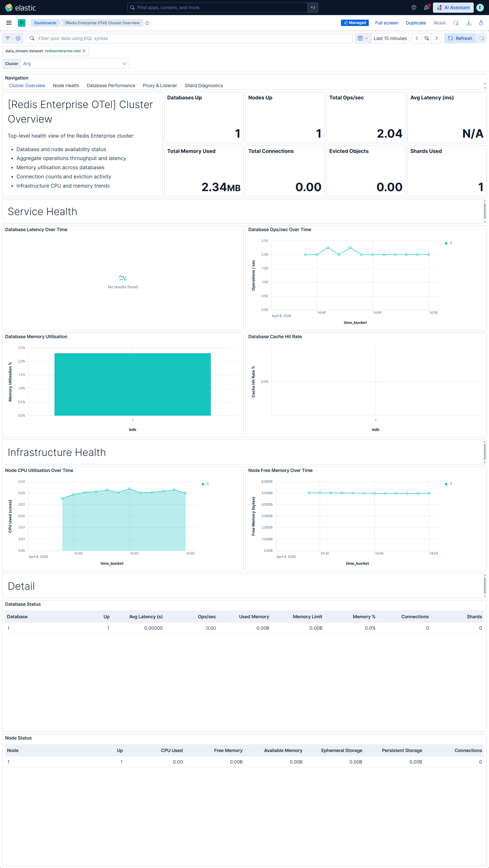Duplicate the dashboard
This screenshot has width=489, height=868.
[416, 23]
